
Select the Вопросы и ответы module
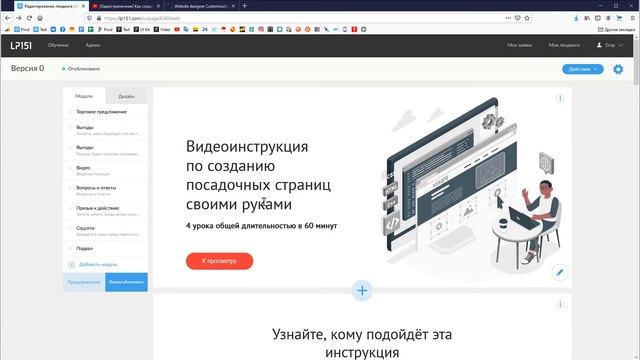[105, 190]
